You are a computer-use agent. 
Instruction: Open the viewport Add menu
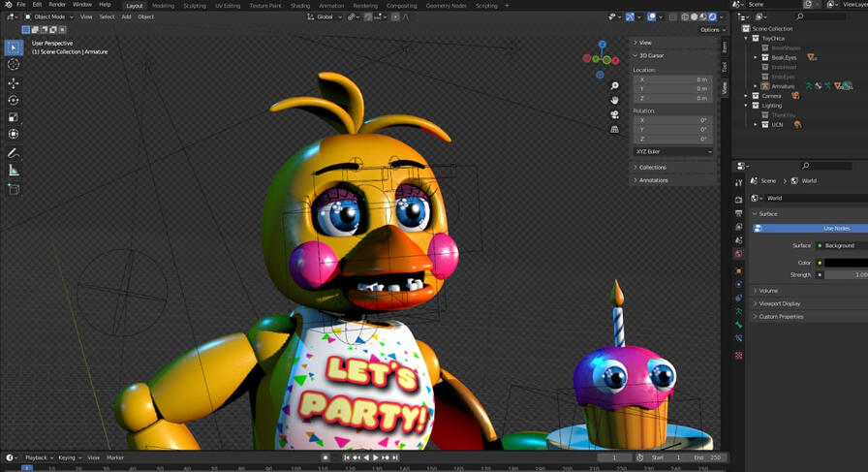126,16
